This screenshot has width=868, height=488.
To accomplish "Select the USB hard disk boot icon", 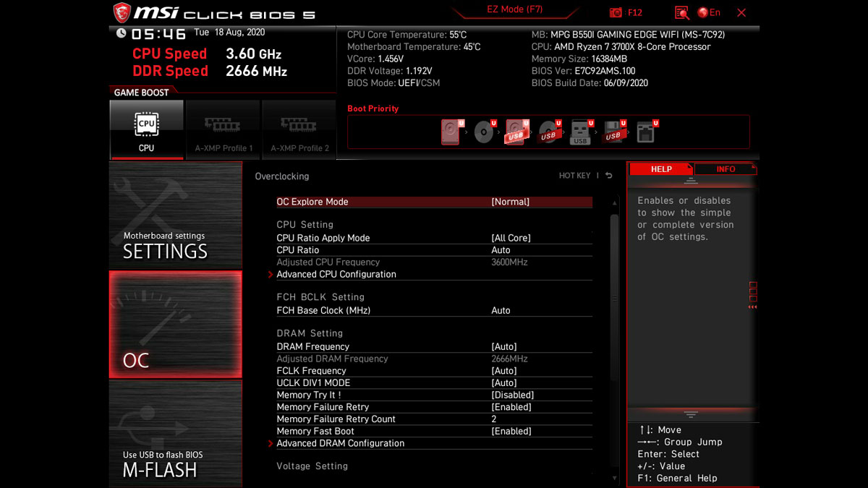I will pos(516,132).
